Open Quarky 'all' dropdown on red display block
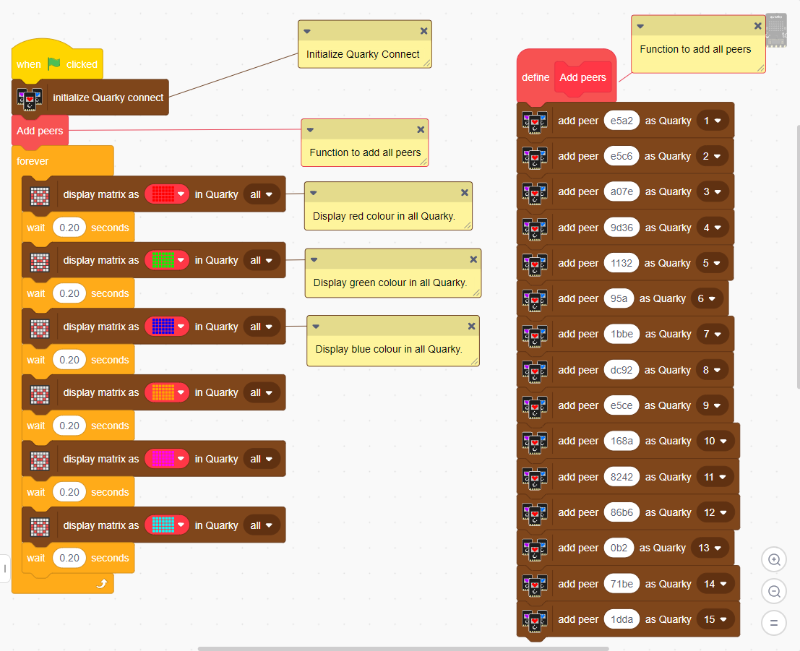Viewport: 800px width, 651px height. pyautogui.click(x=261, y=194)
